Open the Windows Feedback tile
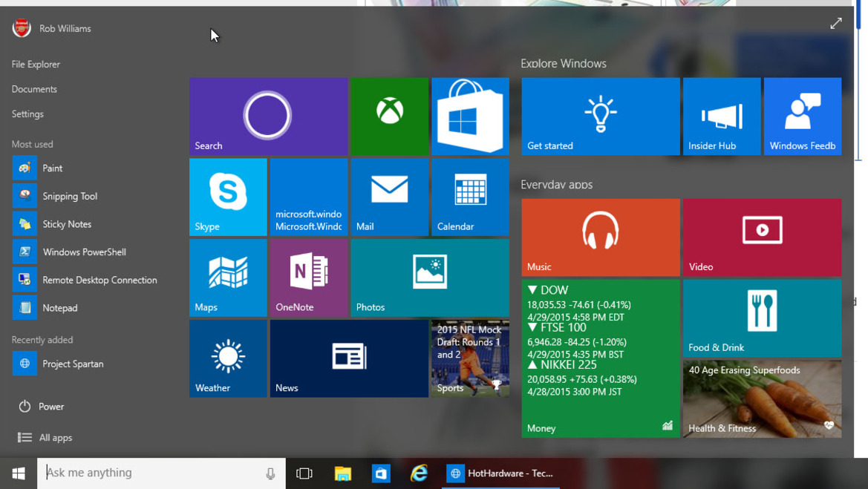Screen dimensions: 868x489 (x=803, y=116)
